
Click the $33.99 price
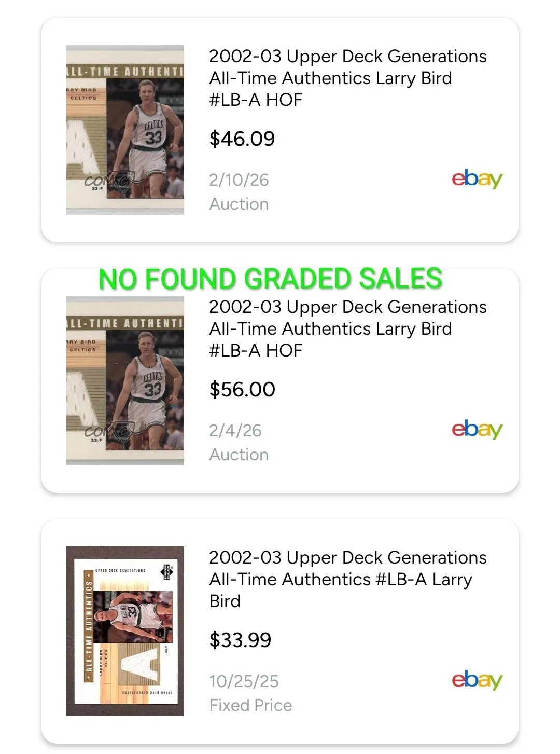pyautogui.click(x=240, y=640)
